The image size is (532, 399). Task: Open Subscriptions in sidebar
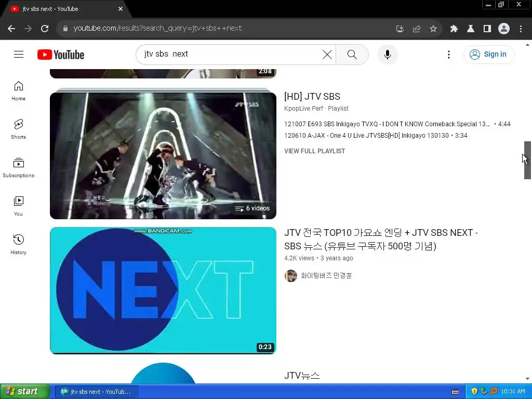tap(18, 168)
